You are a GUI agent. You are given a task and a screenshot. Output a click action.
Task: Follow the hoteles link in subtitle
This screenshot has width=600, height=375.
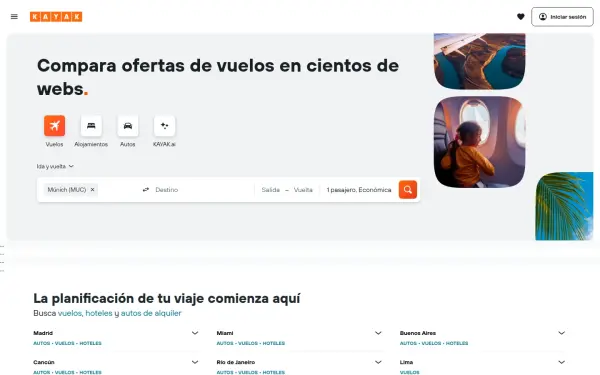click(99, 313)
